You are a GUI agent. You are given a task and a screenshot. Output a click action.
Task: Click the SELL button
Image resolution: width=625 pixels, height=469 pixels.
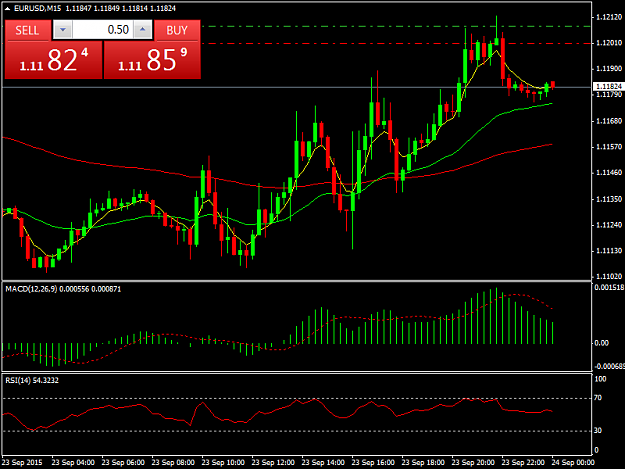tap(28, 30)
